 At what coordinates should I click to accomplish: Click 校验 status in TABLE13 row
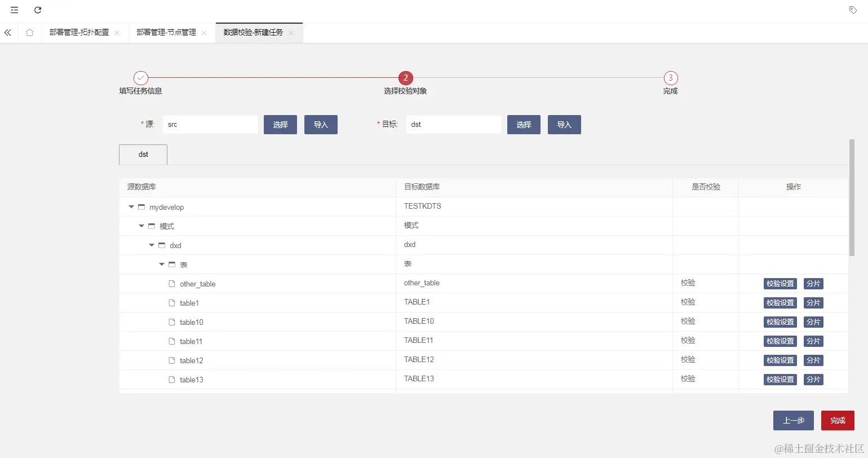point(688,378)
